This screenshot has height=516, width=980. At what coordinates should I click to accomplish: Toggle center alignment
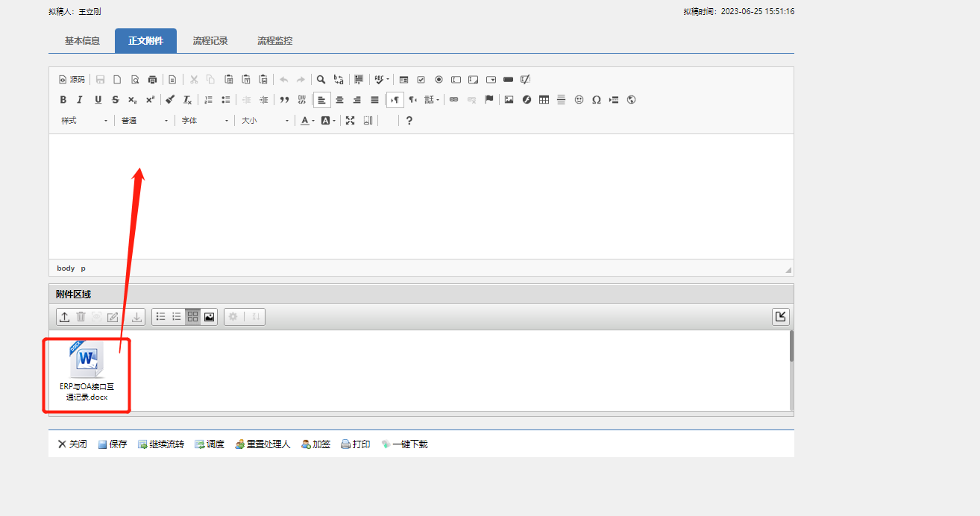point(339,99)
